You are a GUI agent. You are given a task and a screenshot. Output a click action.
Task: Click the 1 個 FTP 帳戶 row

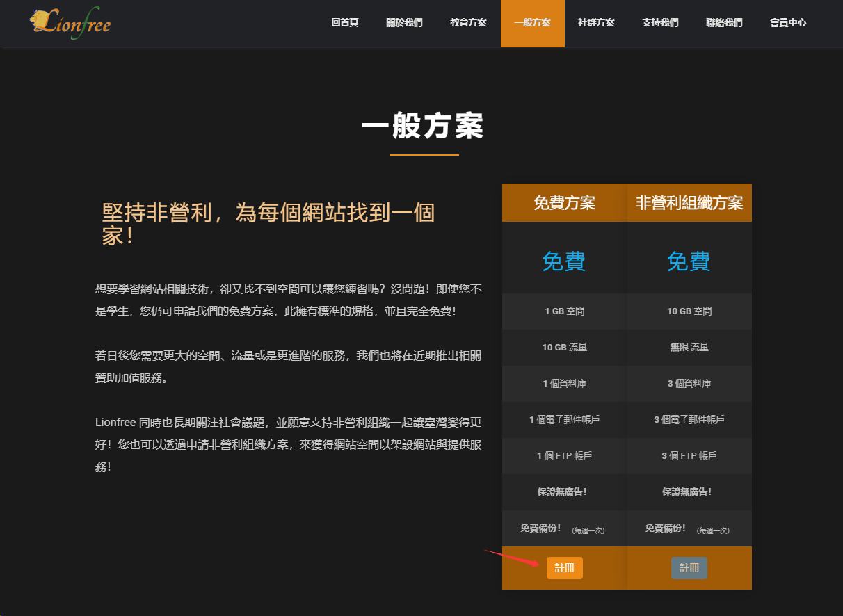click(564, 456)
